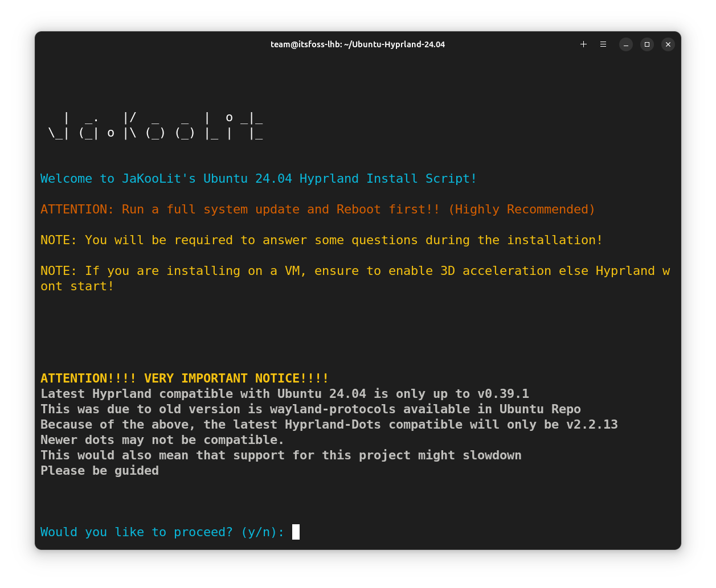
Task: Click the Hyprland v0.39.1 compatibility line
Action: coord(285,393)
